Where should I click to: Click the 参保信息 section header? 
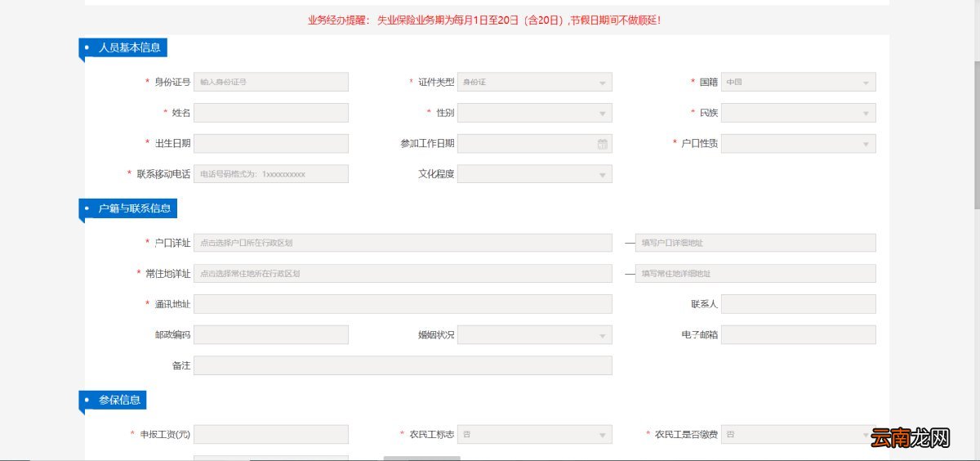(113, 401)
